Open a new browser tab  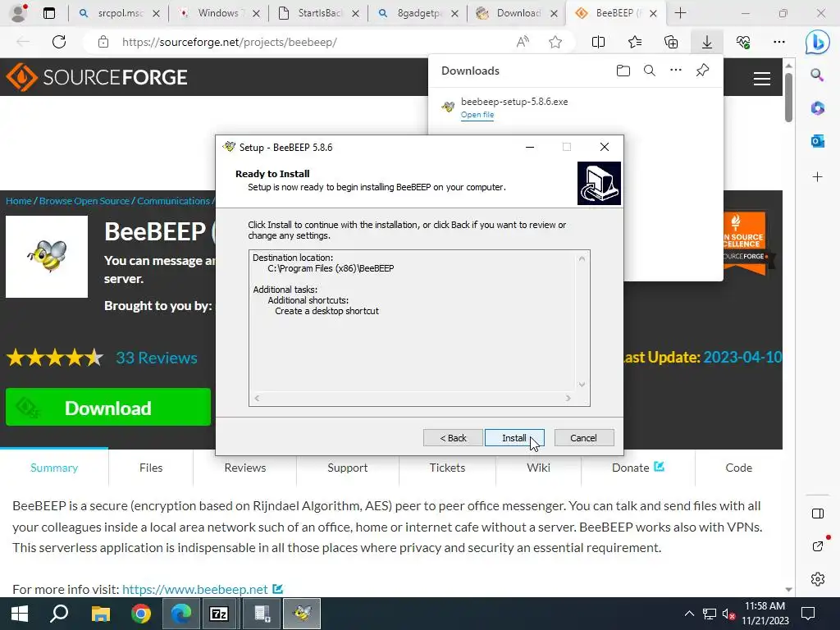tap(680, 13)
